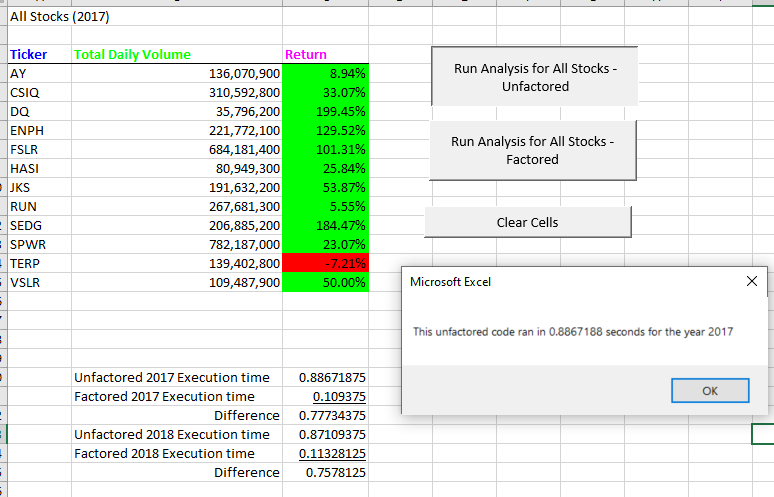Select the FSLR volume cell 684,181,400
Image resolution: width=774 pixels, height=497 pixels.
tap(177, 150)
